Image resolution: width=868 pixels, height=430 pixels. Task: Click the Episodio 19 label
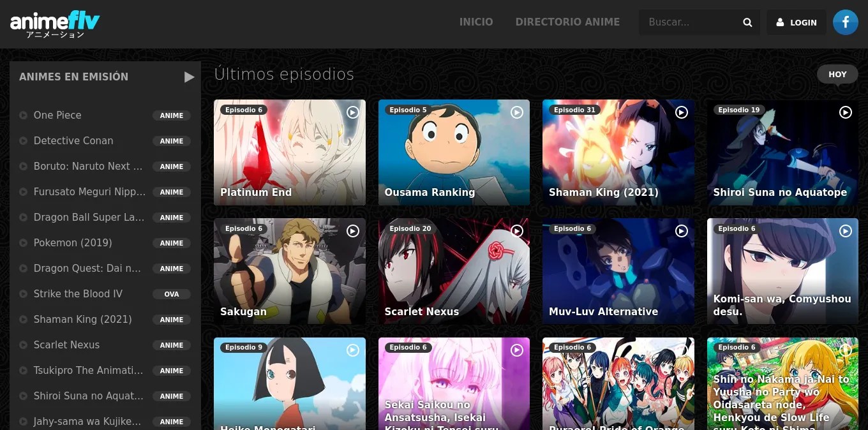(739, 110)
